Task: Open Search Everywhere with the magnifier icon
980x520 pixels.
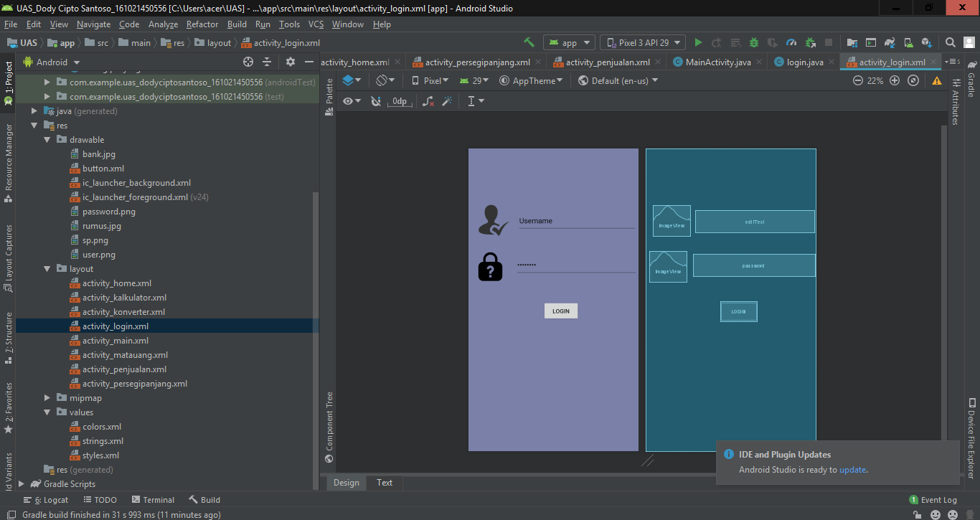Action: point(950,42)
